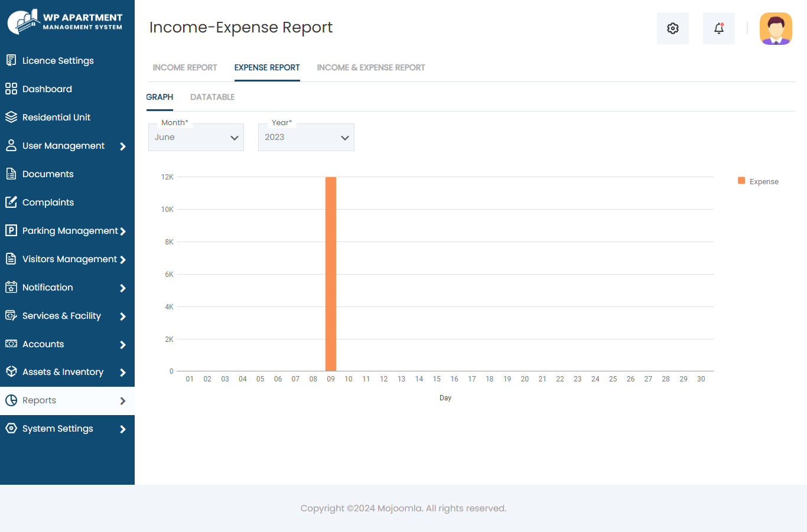Click the 12K y-axis label
Image resolution: width=807 pixels, height=532 pixels.
167,177
